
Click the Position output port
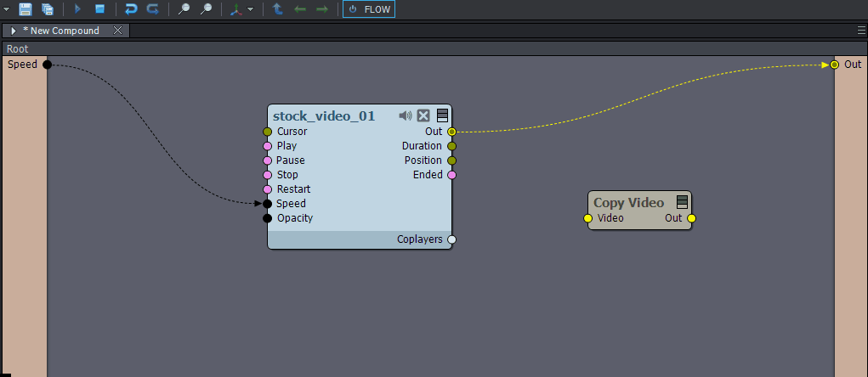[x=451, y=160]
